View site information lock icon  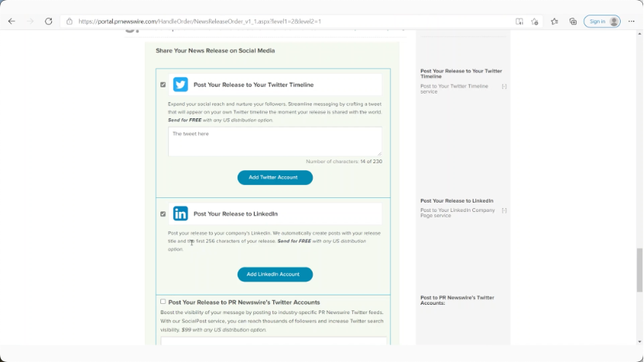point(70,22)
